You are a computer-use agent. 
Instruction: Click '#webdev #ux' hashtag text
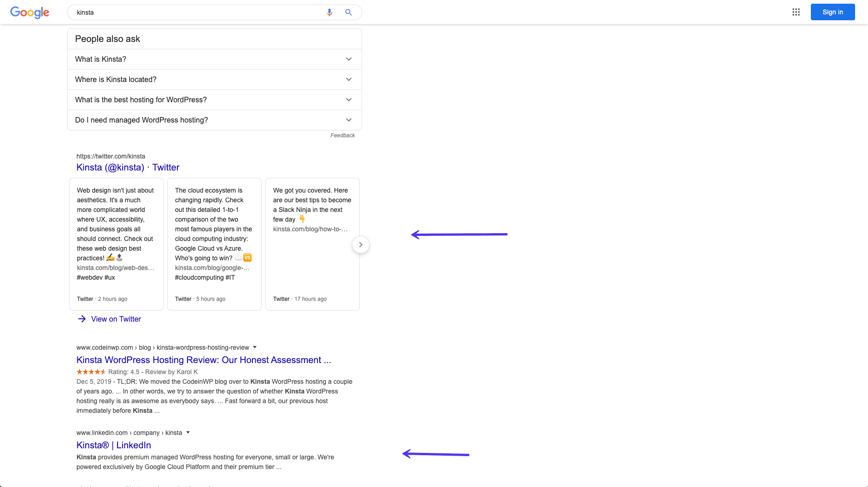pos(96,277)
